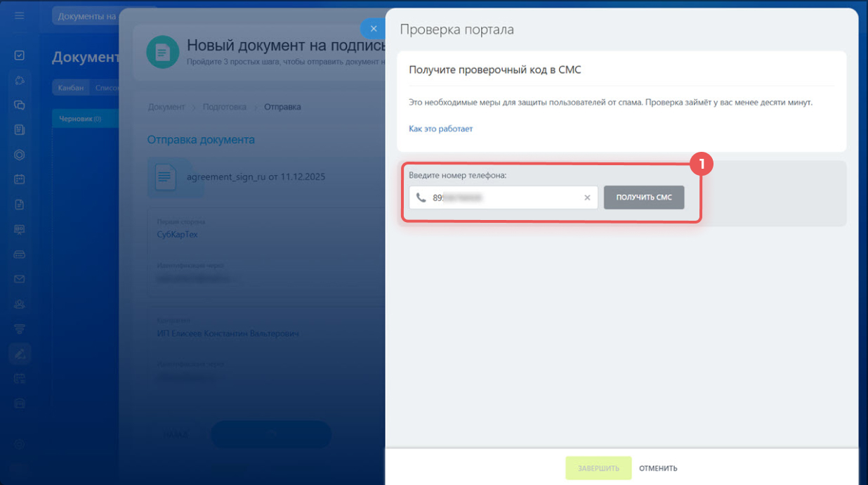Click the phone number input field
Viewport: 868px width, 485px height.
(506, 198)
